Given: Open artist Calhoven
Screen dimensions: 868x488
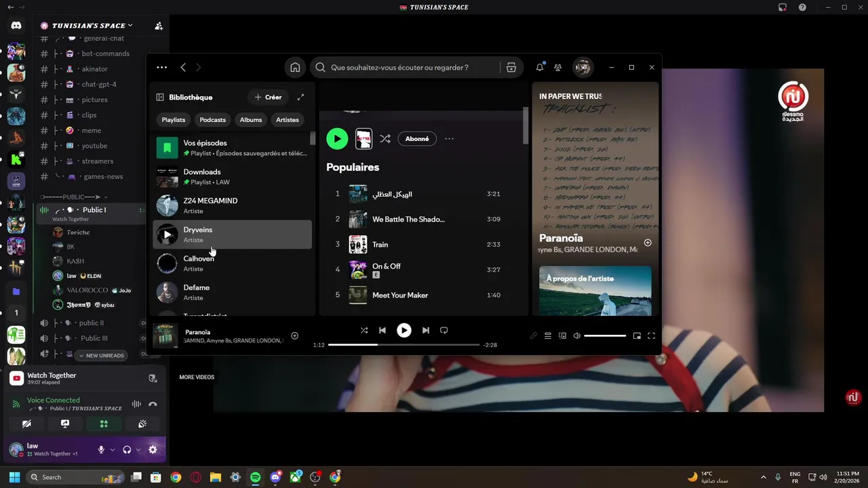Looking at the screenshot, I should [x=232, y=264].
